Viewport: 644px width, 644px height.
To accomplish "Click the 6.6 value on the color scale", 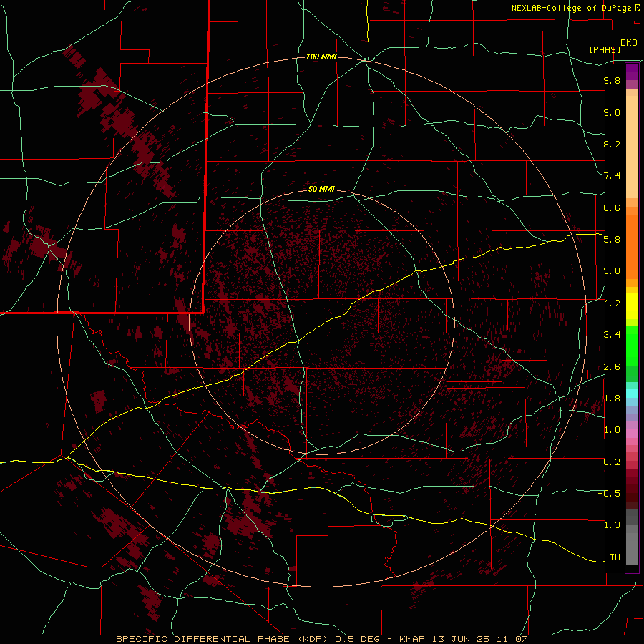I will [x=612, y=208].
